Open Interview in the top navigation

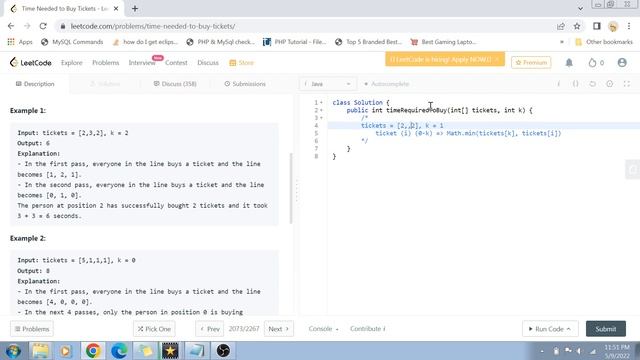coord(142,62)
